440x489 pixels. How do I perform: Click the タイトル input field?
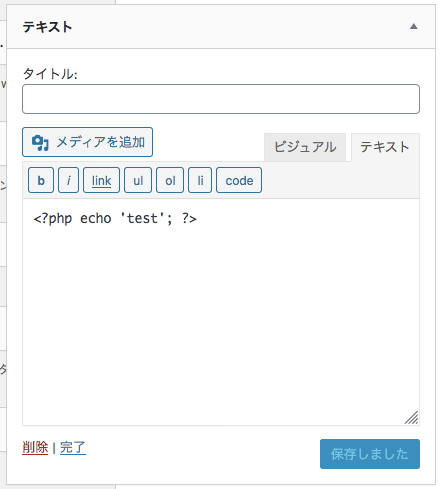pyautogui.click(x=221, y=99)
